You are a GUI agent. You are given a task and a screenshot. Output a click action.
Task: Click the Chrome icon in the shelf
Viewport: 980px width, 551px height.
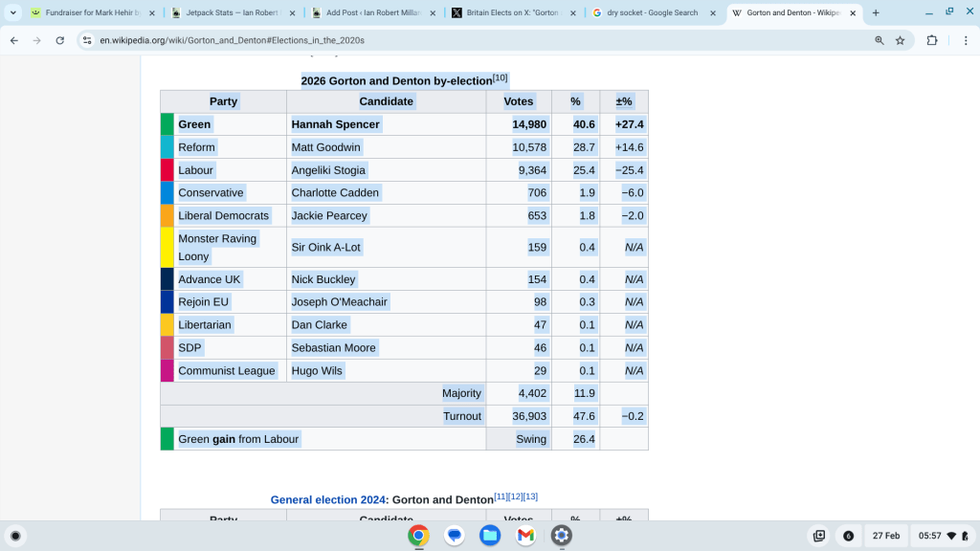418,536
